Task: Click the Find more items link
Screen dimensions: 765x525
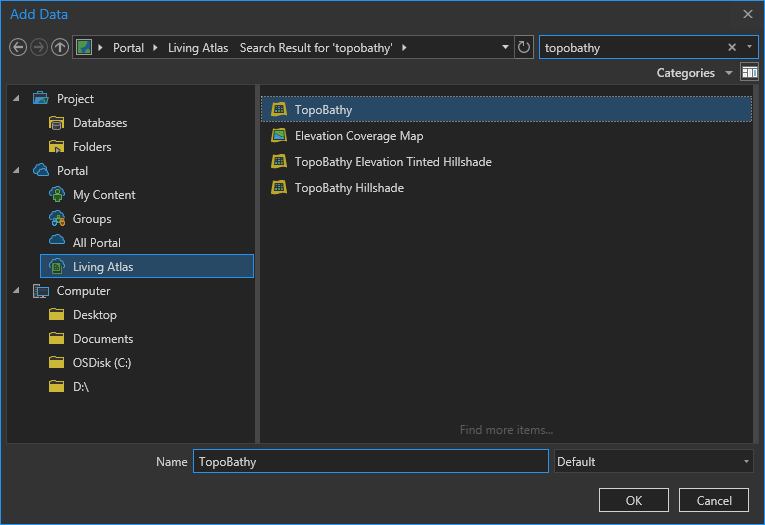Action: [x=506, y=430]
